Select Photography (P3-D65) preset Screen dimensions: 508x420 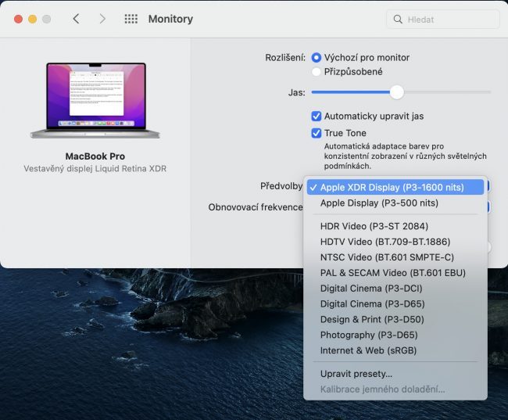(395, 335)
